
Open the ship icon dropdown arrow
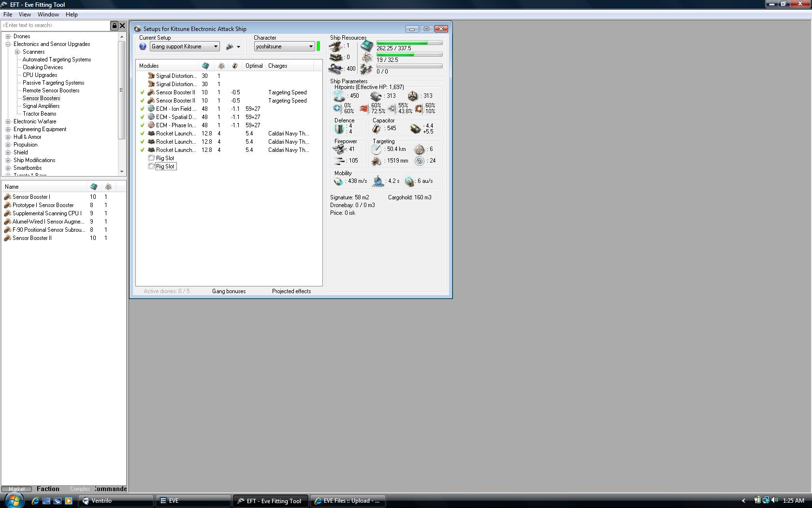point(238,47)
